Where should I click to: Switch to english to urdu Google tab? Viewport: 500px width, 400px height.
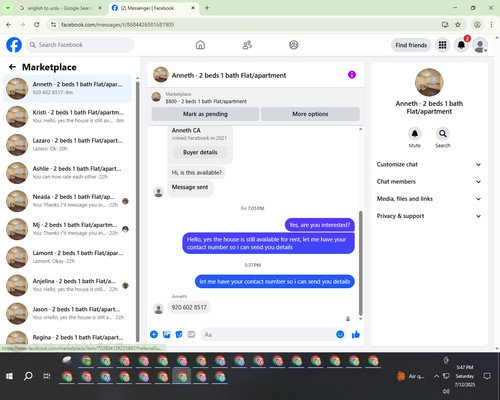tap(60, 8)
